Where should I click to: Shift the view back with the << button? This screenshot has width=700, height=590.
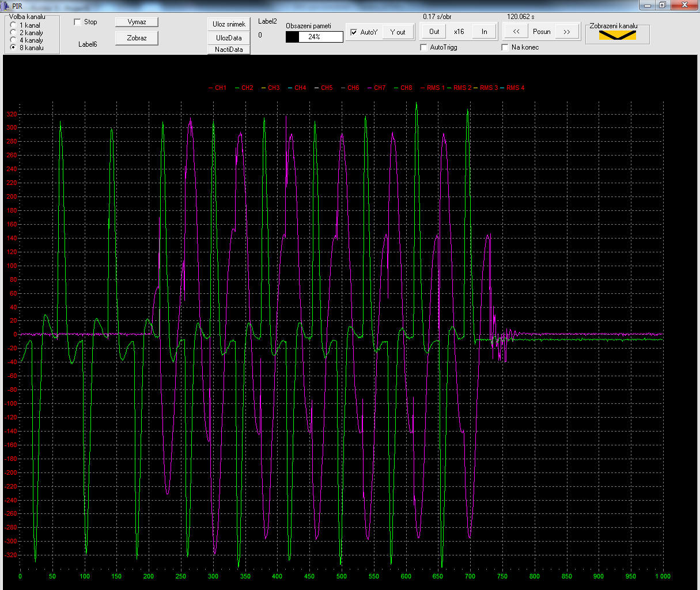pos(516,32)
